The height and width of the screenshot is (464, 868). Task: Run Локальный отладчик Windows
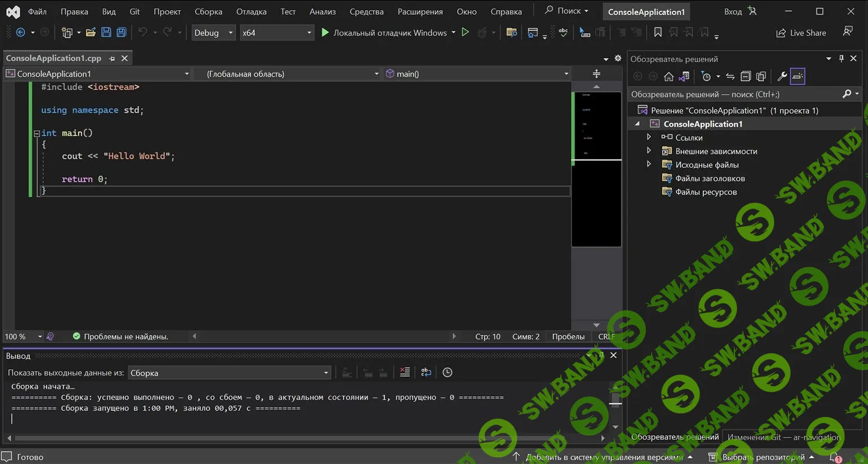tap(383, 33)
